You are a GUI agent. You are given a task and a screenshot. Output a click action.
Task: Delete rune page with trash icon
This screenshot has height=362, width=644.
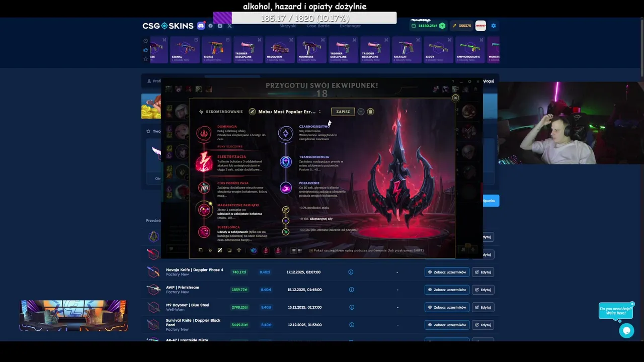[370, 112]
